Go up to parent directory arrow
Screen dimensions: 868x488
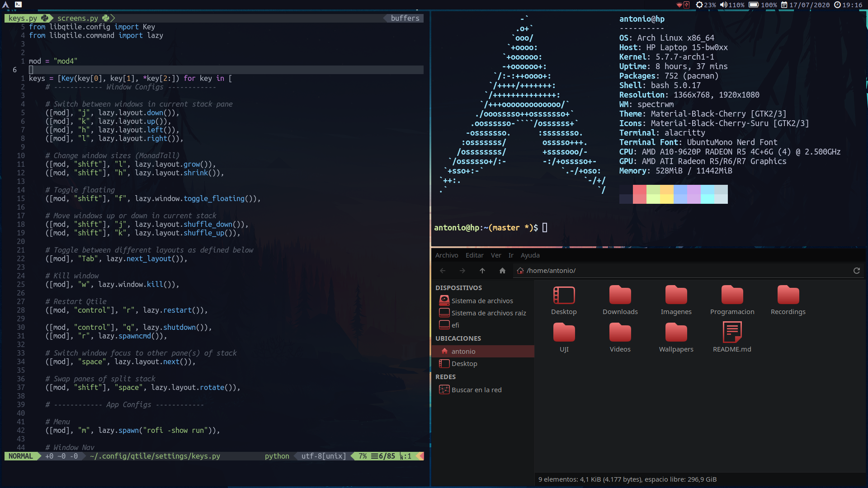pos(482,271)
